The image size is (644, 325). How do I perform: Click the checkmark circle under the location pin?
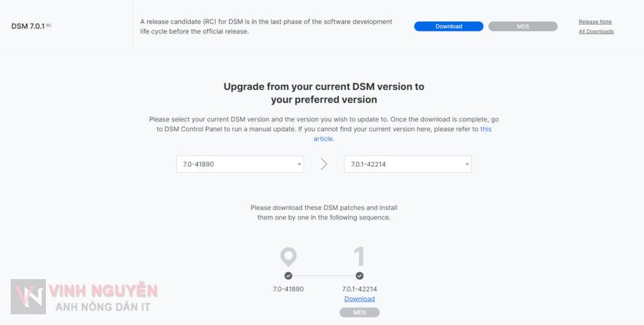(x=288, y=276)
